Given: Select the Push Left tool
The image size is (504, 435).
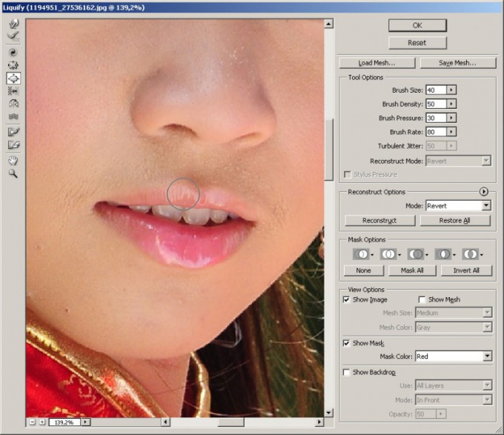Looking at the screenshot, I should click(x=13, y=91).
